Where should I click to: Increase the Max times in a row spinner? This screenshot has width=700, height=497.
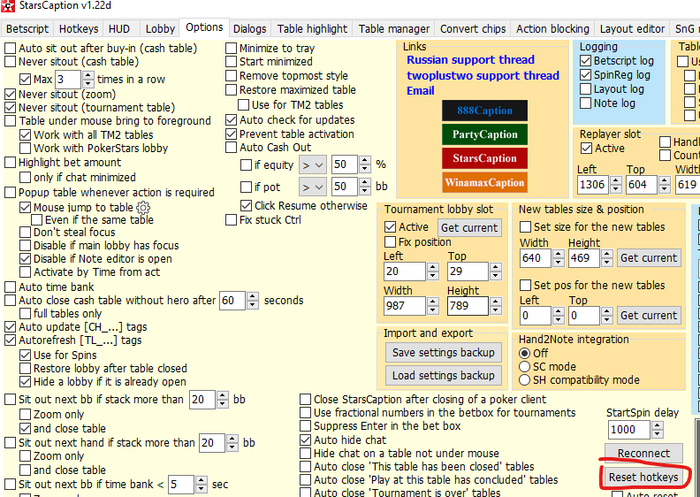click(x=88, y=75)
